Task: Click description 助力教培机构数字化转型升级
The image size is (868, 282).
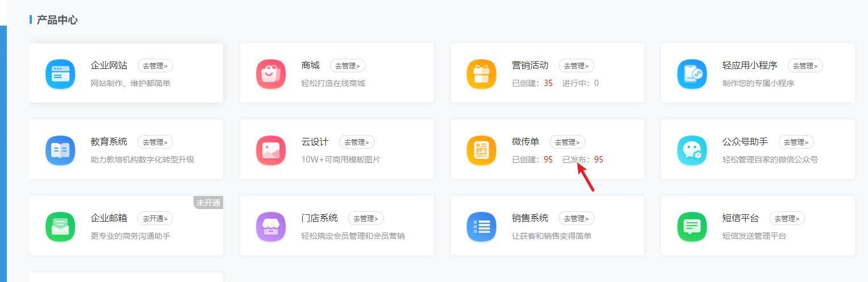Action: click(143, 160)
